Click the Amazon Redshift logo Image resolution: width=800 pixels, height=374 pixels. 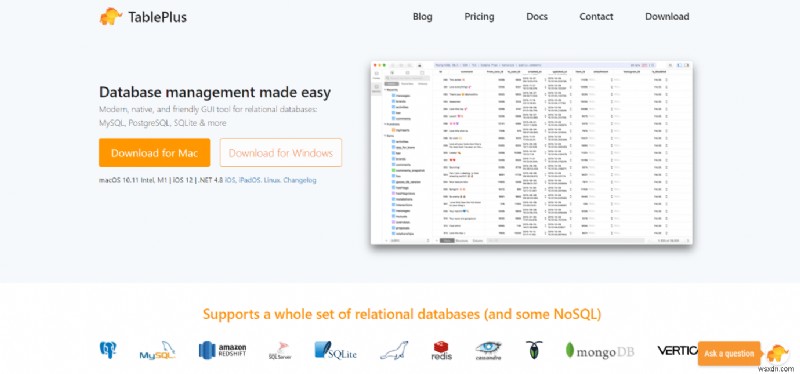[x=222, y=351]
